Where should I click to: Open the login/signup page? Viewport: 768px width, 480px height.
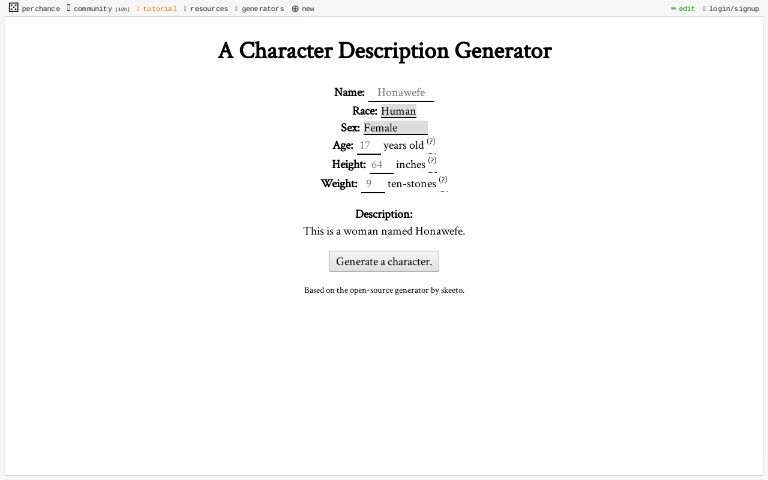[733, 8]
